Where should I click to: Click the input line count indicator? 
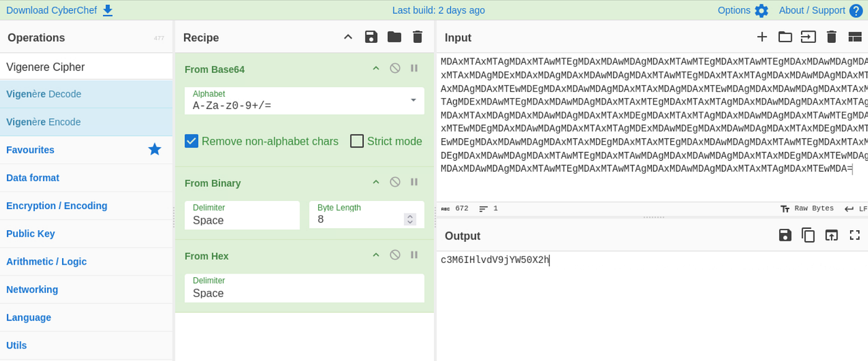(489, 209)
